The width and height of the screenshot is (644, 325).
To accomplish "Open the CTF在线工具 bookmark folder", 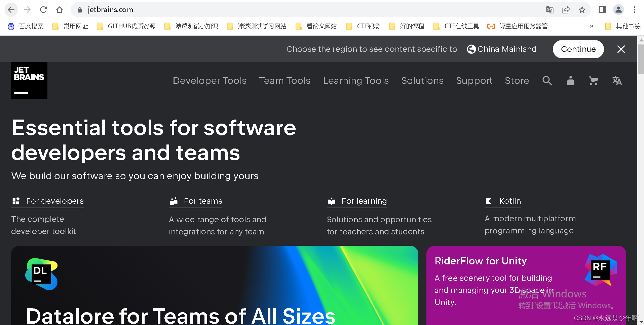I will coord(456,26).
